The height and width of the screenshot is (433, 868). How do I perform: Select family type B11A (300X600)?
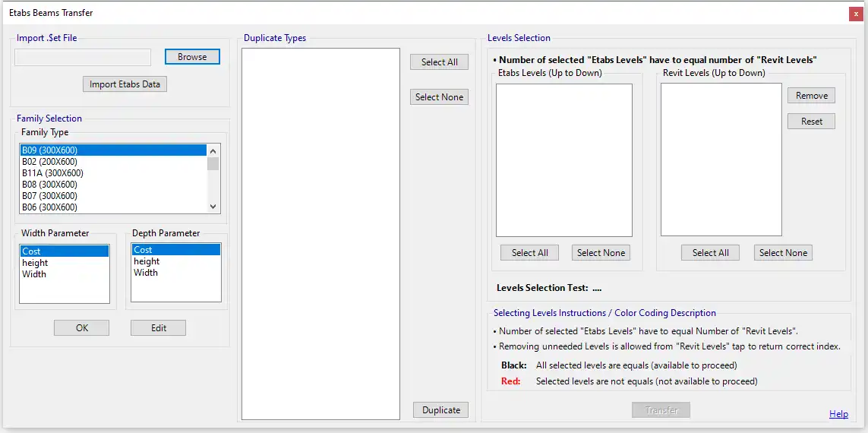tap(113, 172)
